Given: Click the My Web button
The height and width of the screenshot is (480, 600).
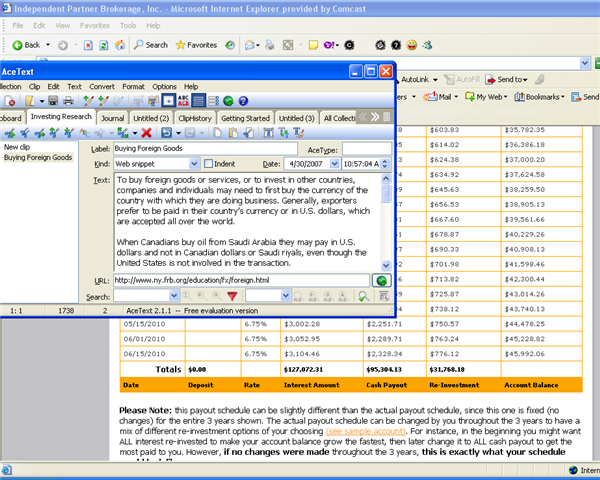Looking at the screenshot, I should [486, 97].
